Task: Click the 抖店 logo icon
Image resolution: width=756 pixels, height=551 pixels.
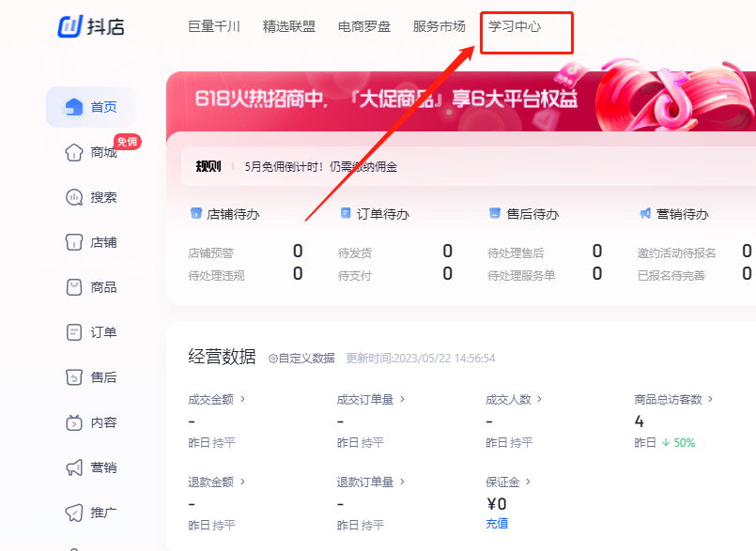Action: pyautogui.click(x=71, y=25)
